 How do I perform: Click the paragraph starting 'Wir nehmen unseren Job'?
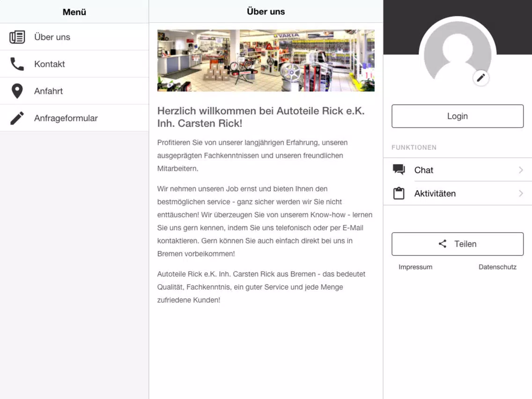[x=265, y=221]
